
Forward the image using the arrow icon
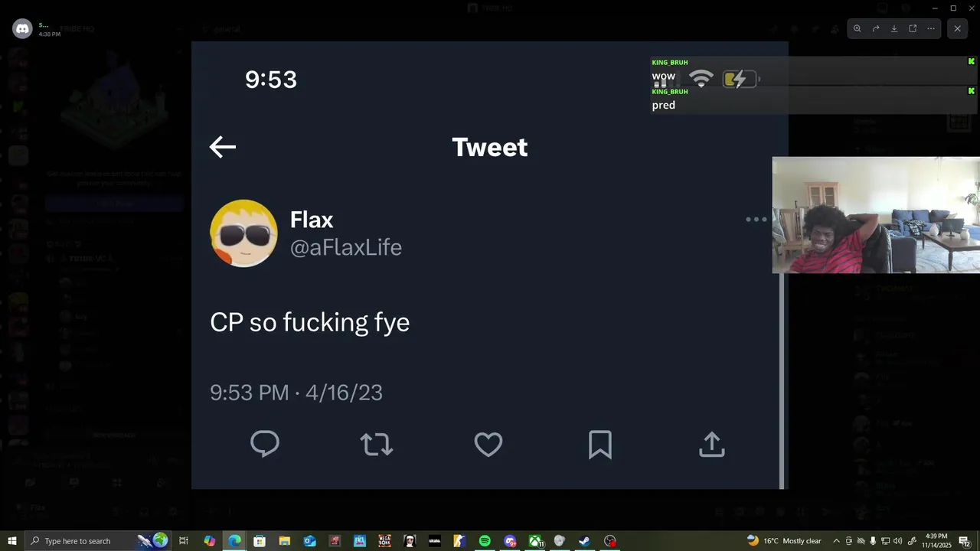tap(876, 29)
